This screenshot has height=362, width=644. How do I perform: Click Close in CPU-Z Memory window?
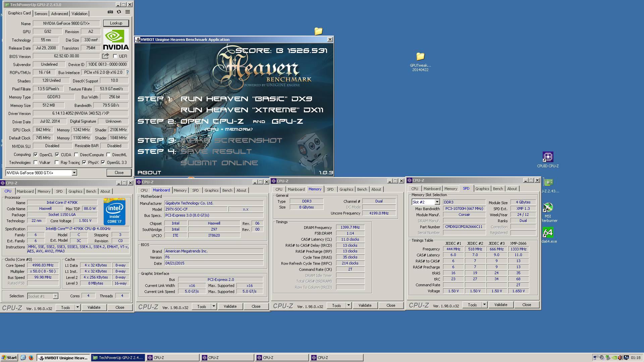(x=391, y=305)
